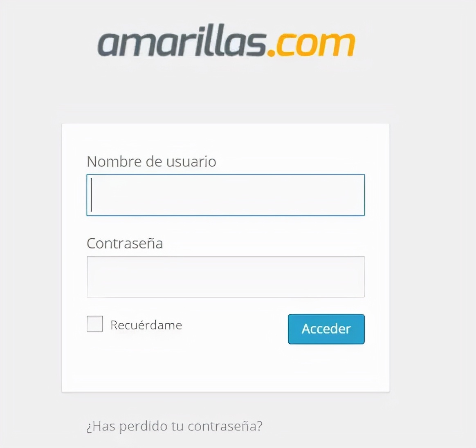Click the orange .com part of logo
This screenshot has height=448, width=476.
311,44
